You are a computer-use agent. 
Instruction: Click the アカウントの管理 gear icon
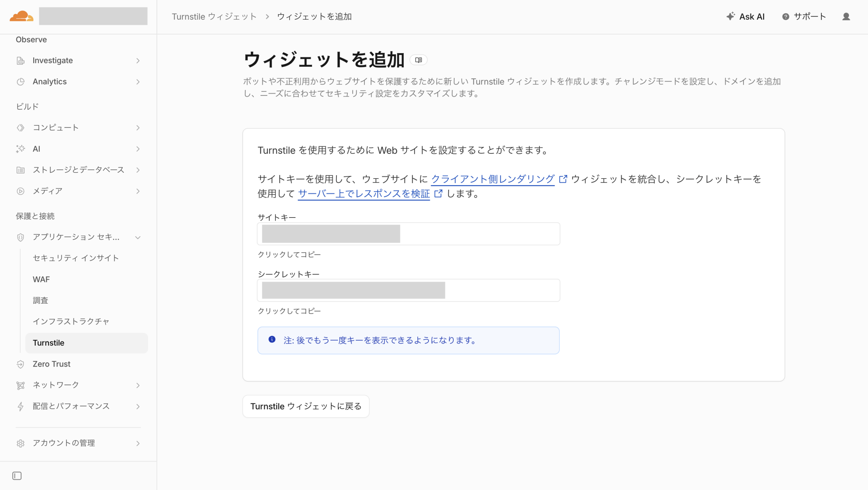click(21, 443)
